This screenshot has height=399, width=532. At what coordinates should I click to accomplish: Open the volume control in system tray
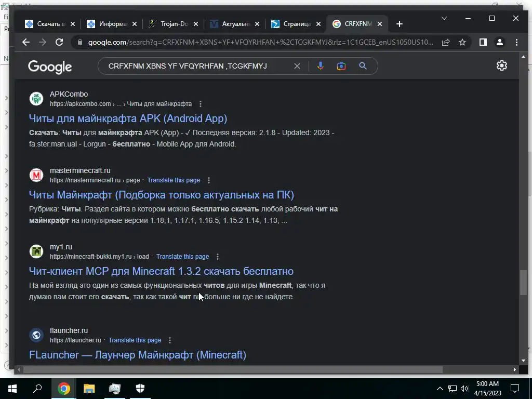pyautogui.click(x=464, y=389)
